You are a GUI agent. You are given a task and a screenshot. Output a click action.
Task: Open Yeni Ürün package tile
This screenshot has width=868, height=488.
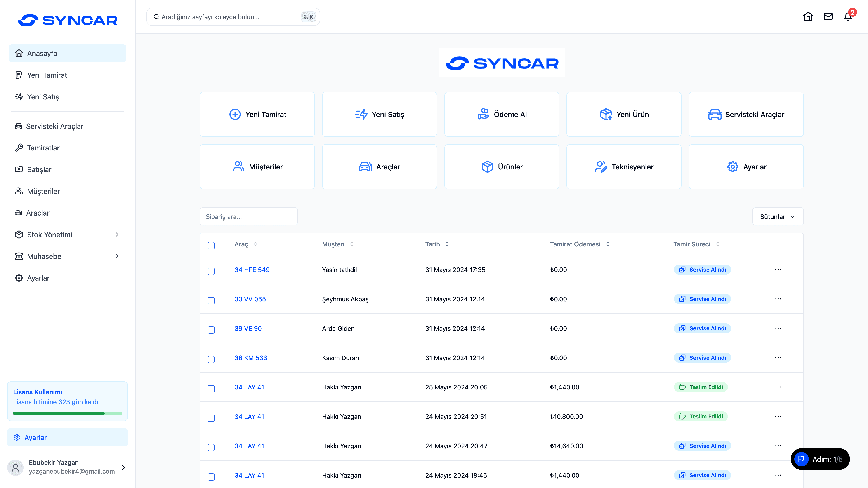point(624,114)
